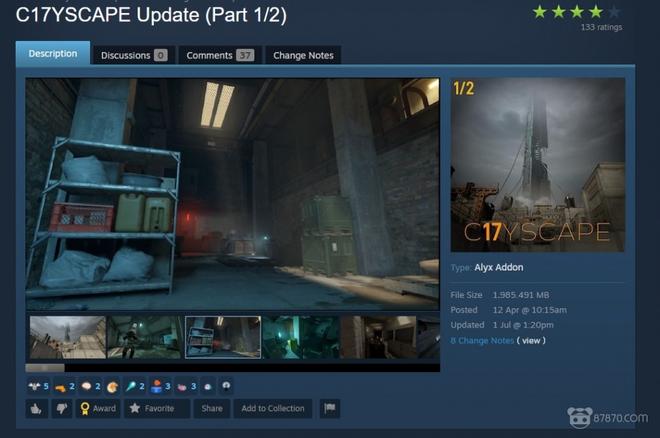Open the Comments tab

[x=220, y=55]
